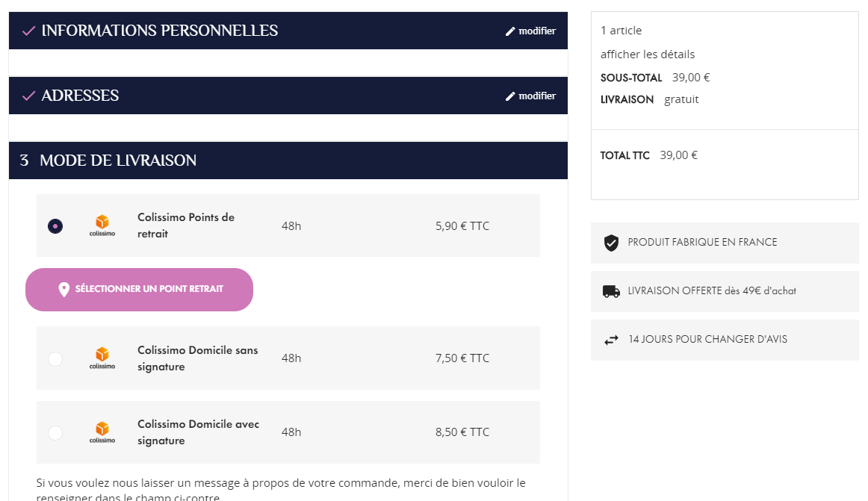Choose Colissimo Domicile sans signature radio option

pyautogui.click(x=55, y=359)
